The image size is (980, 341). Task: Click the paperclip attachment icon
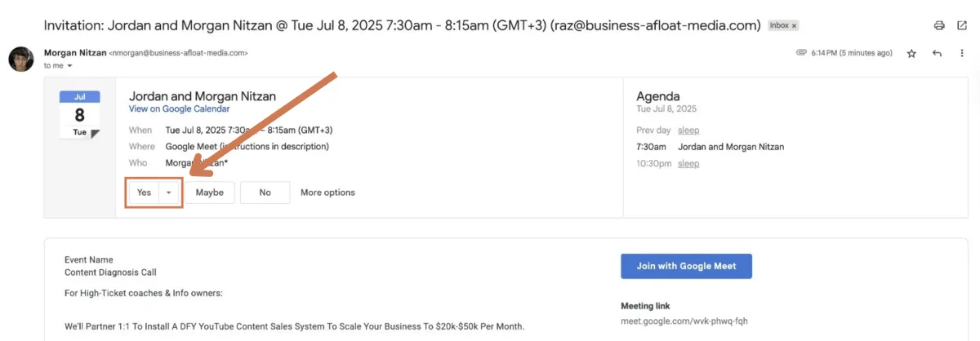tap(801, 53)
